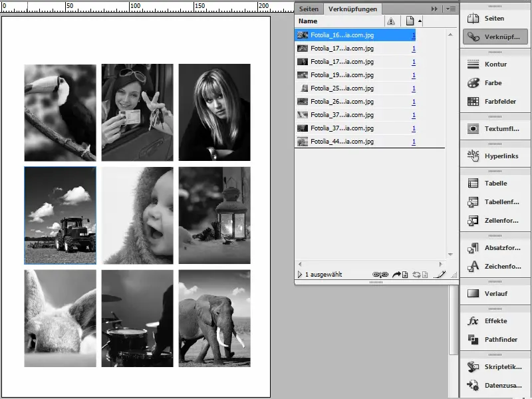Expand link info disclosure triangle
This screenshot has width=532, height=399.
[x=300, y=275]
